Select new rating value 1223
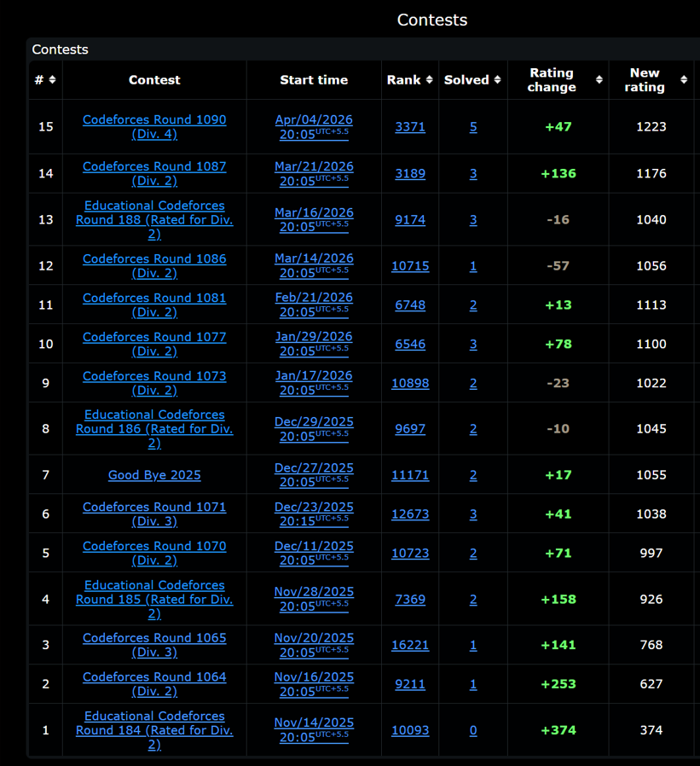The image size is (700, 766). coord(651,127)
